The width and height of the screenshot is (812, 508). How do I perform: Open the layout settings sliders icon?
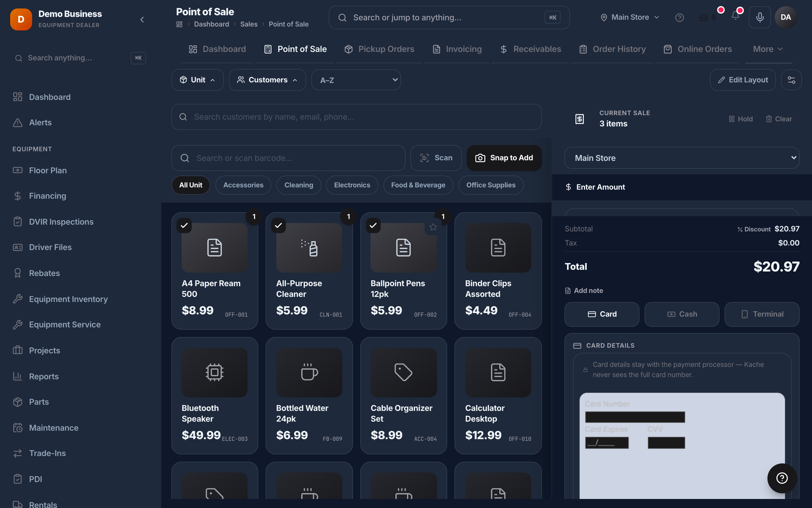click(791, 80)
